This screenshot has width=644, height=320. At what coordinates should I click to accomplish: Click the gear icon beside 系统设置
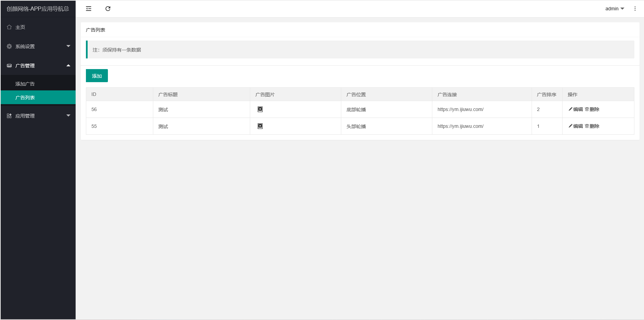coord(9,46)
